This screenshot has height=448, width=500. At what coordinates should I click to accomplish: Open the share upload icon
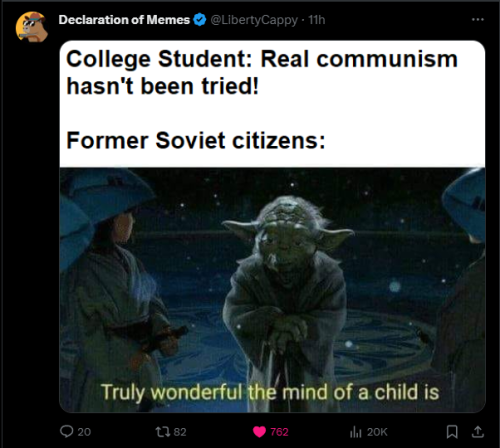[x=478, y=432]
